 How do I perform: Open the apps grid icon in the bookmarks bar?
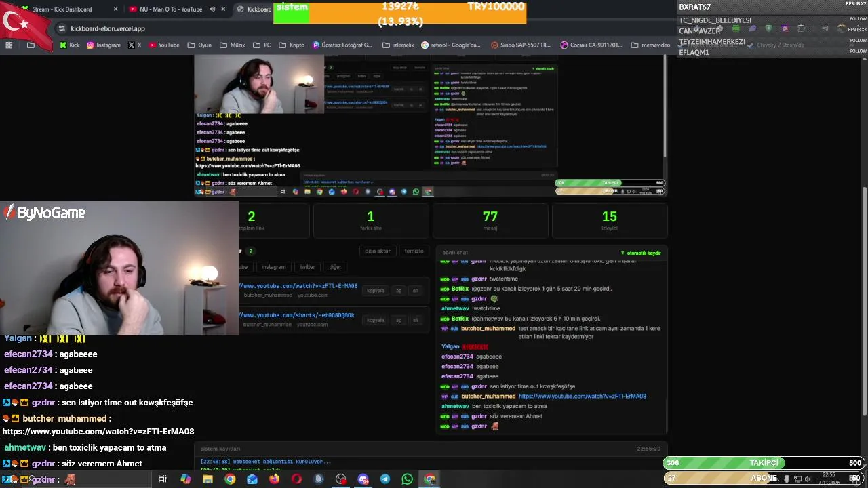point(9,45)
